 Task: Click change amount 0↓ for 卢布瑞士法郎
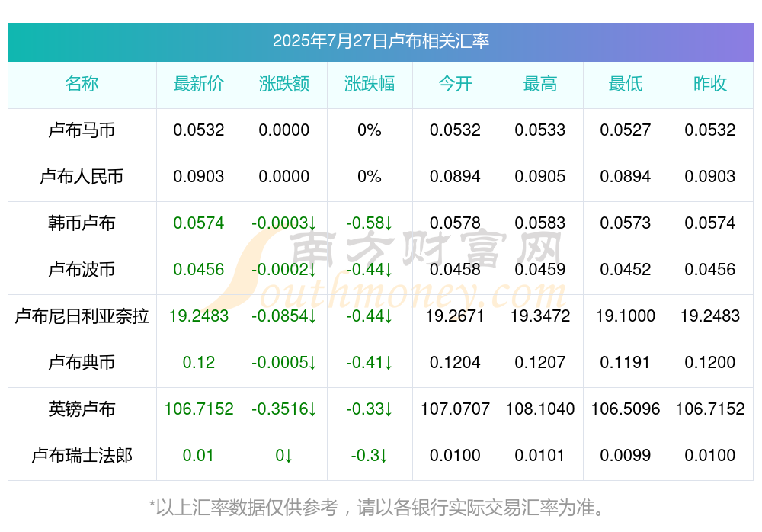tap(283, 456)
